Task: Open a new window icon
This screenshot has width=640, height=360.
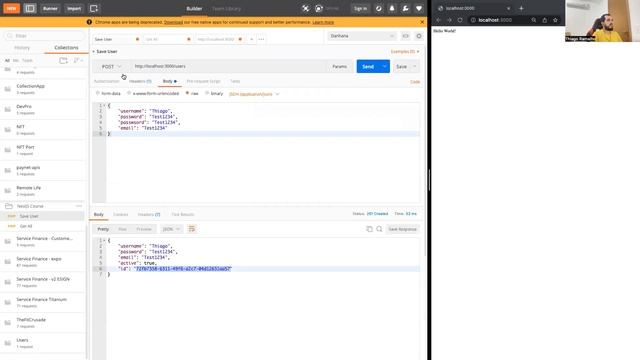Action: [94, 8]
